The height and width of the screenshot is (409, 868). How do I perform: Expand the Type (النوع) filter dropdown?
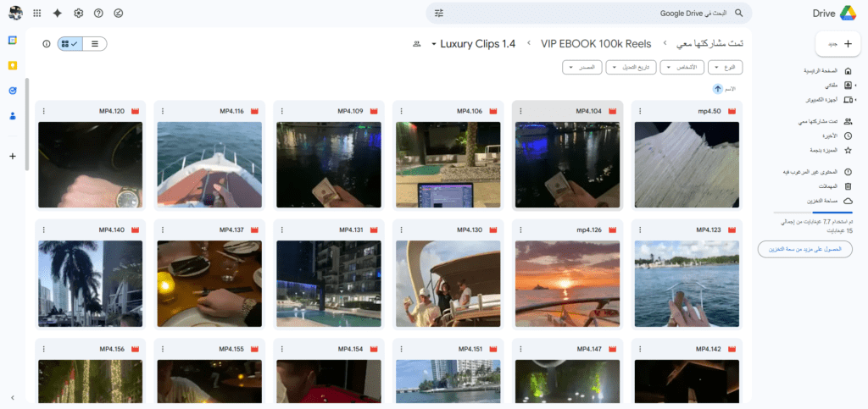pos(726,67)
